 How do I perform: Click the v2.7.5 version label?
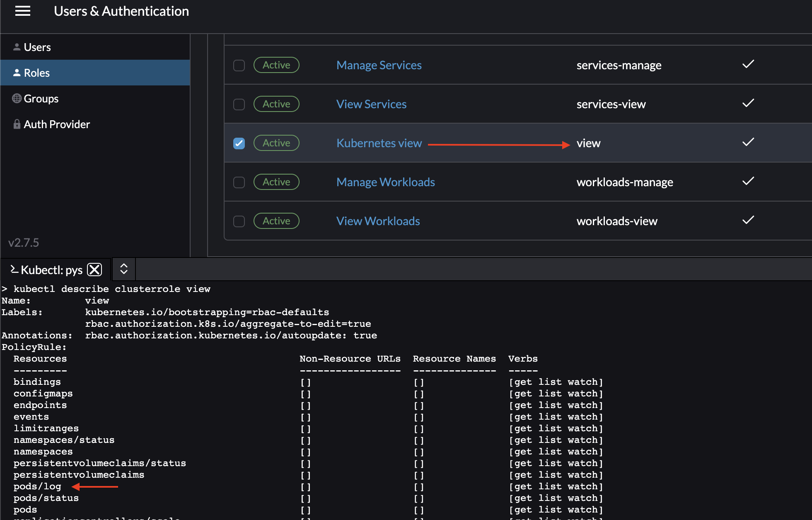[24, 243]
